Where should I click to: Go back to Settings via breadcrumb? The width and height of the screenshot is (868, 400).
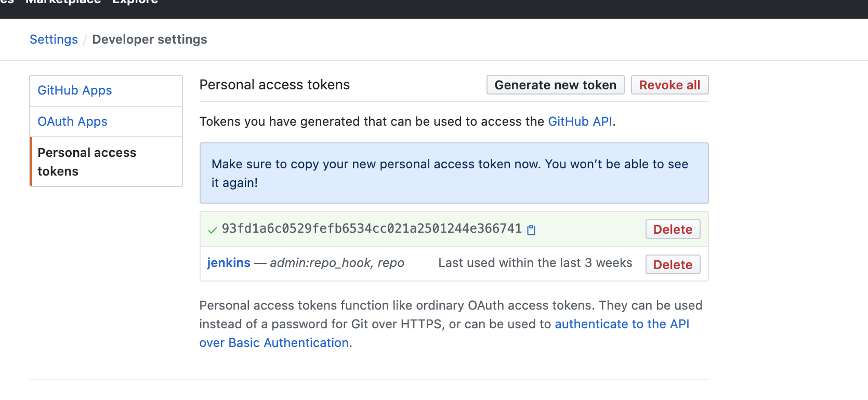54,39
